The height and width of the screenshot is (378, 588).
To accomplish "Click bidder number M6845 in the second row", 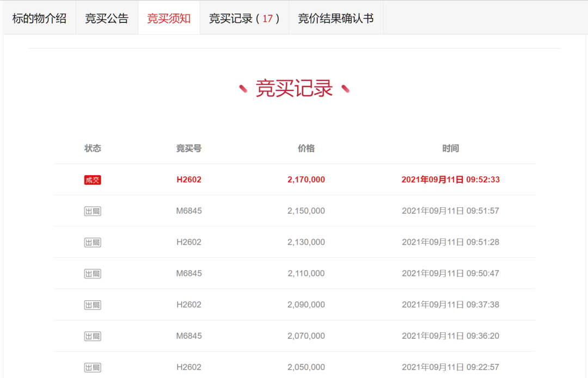I will pyautogui.click(x=188, y=210).
